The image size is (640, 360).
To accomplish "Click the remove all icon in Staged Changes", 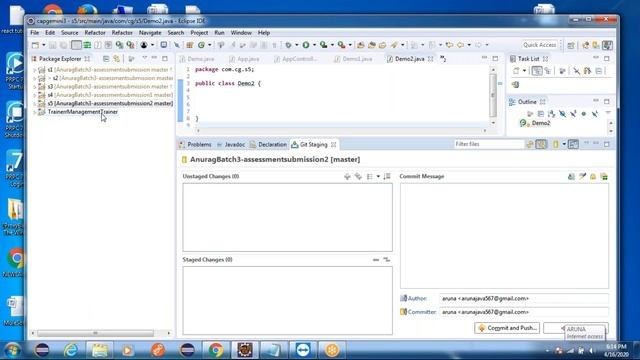I will (387, 260).
